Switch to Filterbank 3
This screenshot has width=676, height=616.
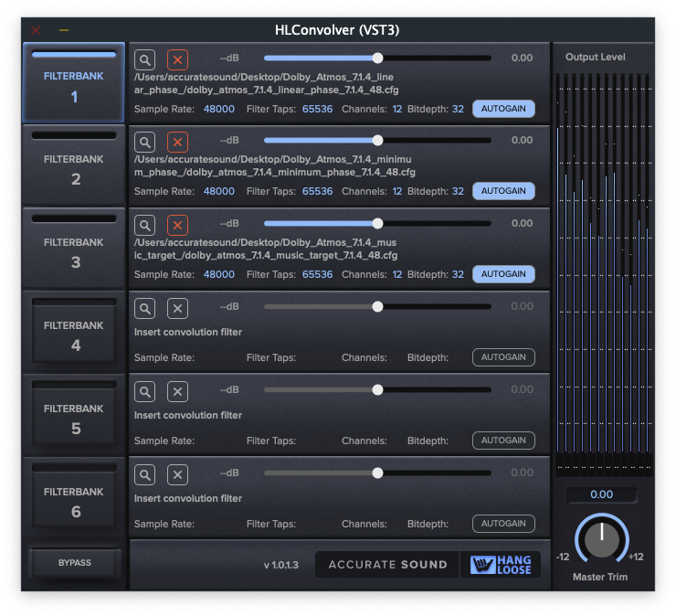point(74,249)
